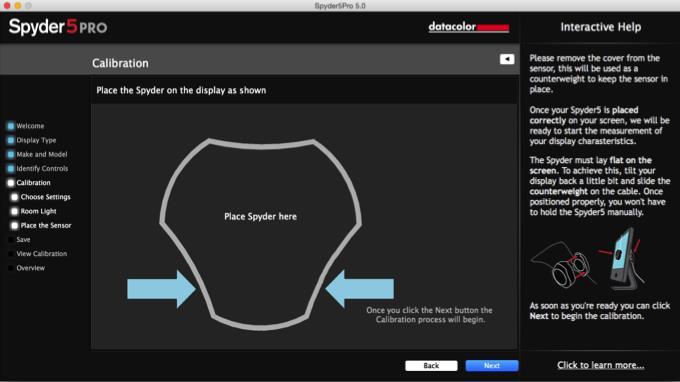Open the Place the Sensor sub-step
Viewport: 680px width, 382px height.
point(46,225)
